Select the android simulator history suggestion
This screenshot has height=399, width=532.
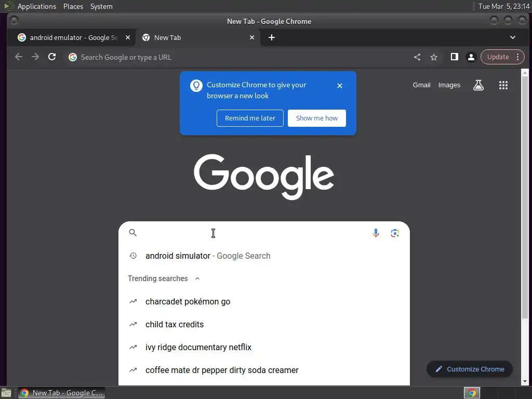pos(264,256)
